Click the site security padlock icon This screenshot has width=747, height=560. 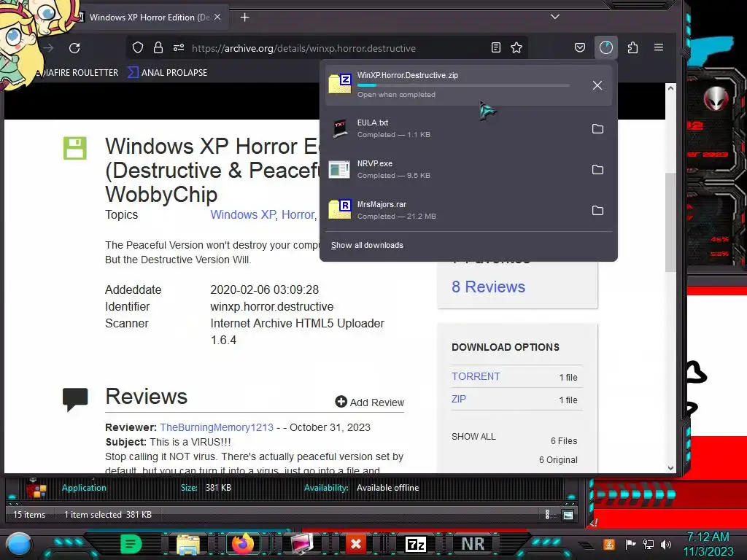click(x=158, y=47)
